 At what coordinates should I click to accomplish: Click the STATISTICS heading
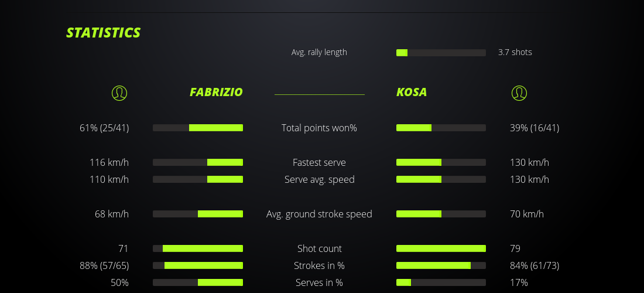click(104, 32)
